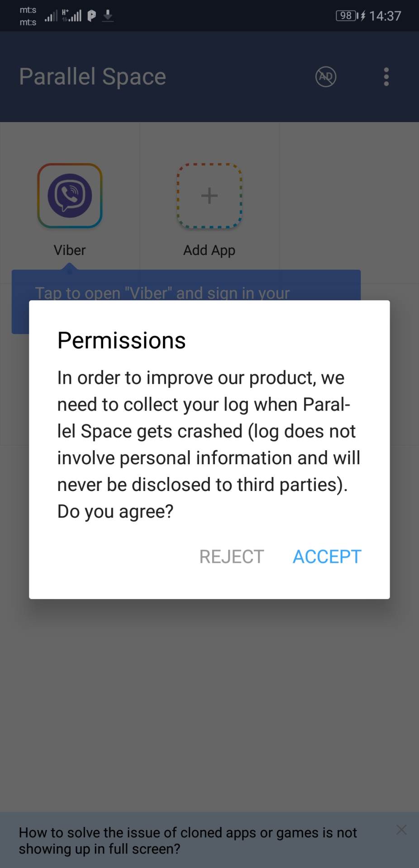Dismiss the full screen issue banner
Image resolution: width=419 pixels, height=868 pixels.
401,830
